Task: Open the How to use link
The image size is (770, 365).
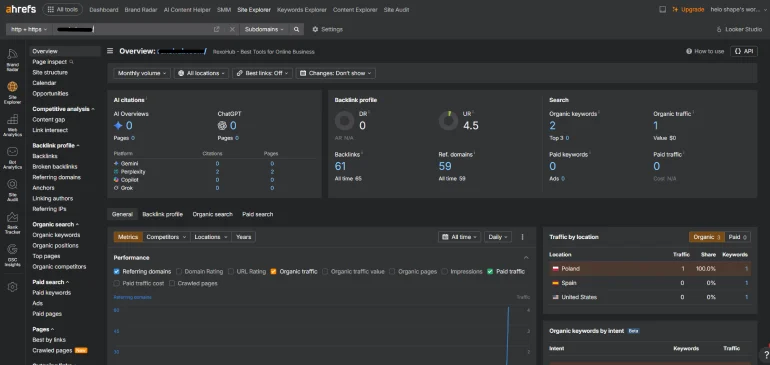Action: pyautogui.click(x=705, y=51)
